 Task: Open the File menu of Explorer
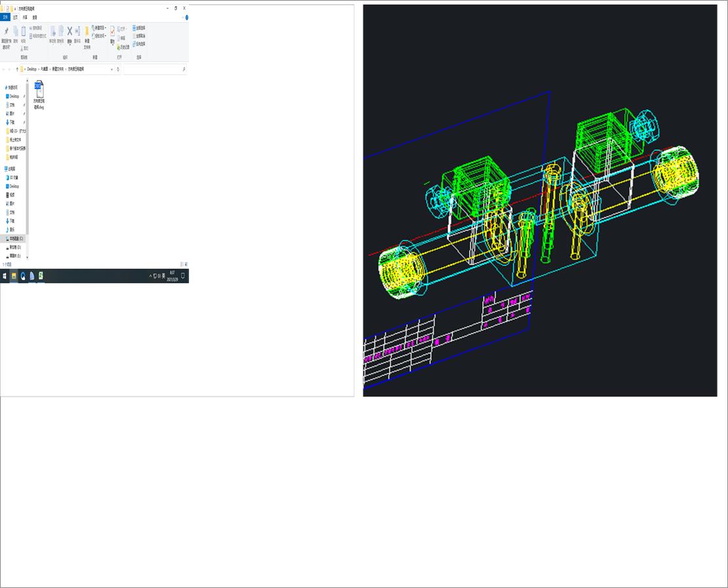[5, 18]
